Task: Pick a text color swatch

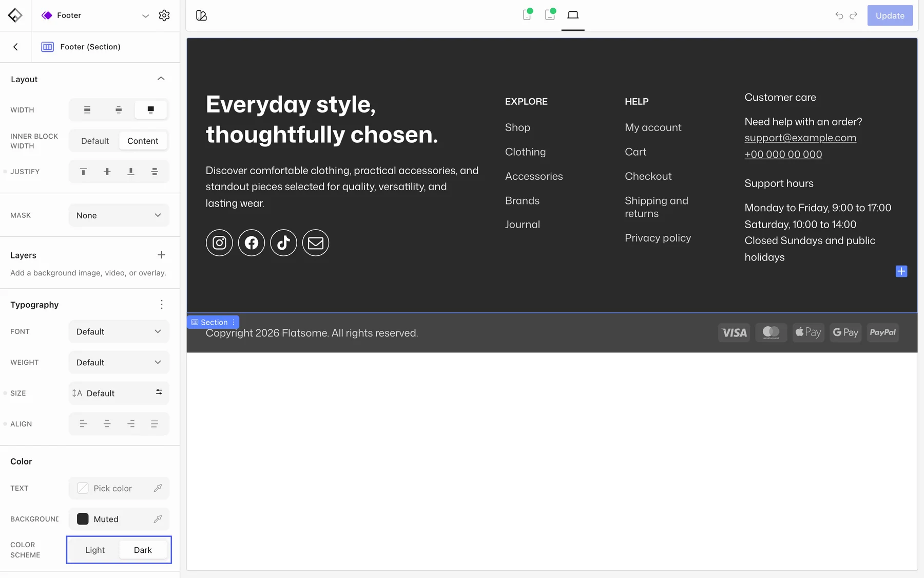Action: 83,488
